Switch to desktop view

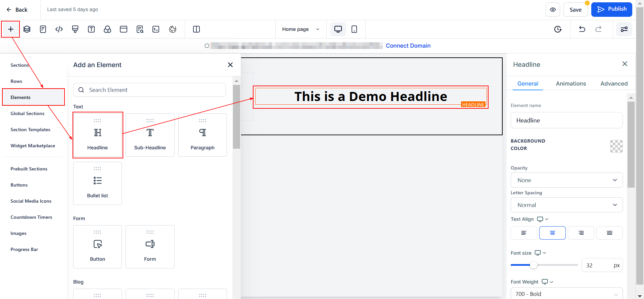(338, 29)
